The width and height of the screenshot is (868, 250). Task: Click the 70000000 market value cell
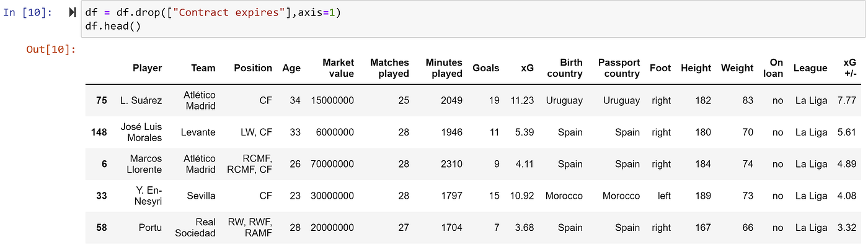(333, 164)
